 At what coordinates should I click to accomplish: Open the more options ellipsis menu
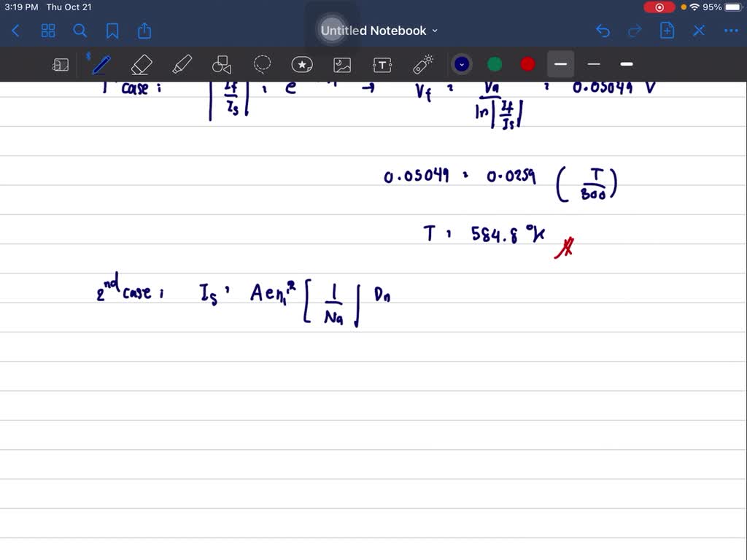tap(730, 31)
